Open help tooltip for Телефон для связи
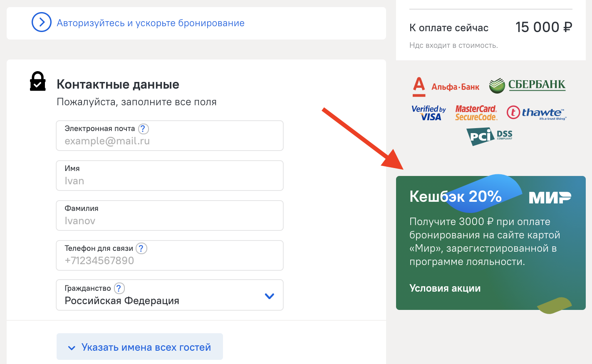Screen dimensions: 592x364 coord(141,248)
